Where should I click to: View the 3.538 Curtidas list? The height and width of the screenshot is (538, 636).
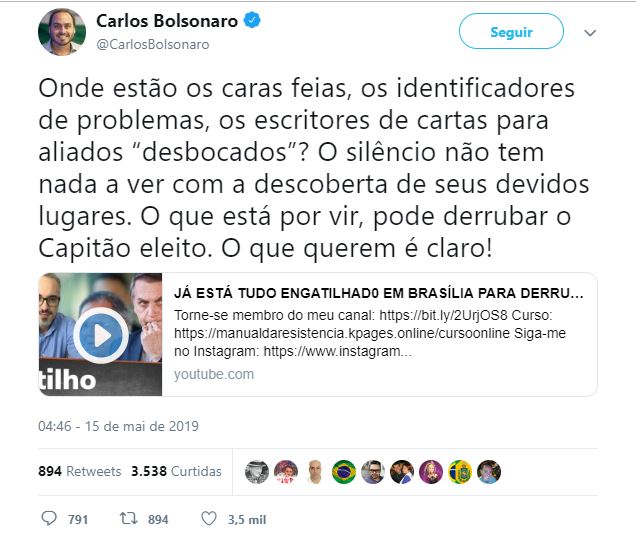pyautogui.click(x=176, y=471)
